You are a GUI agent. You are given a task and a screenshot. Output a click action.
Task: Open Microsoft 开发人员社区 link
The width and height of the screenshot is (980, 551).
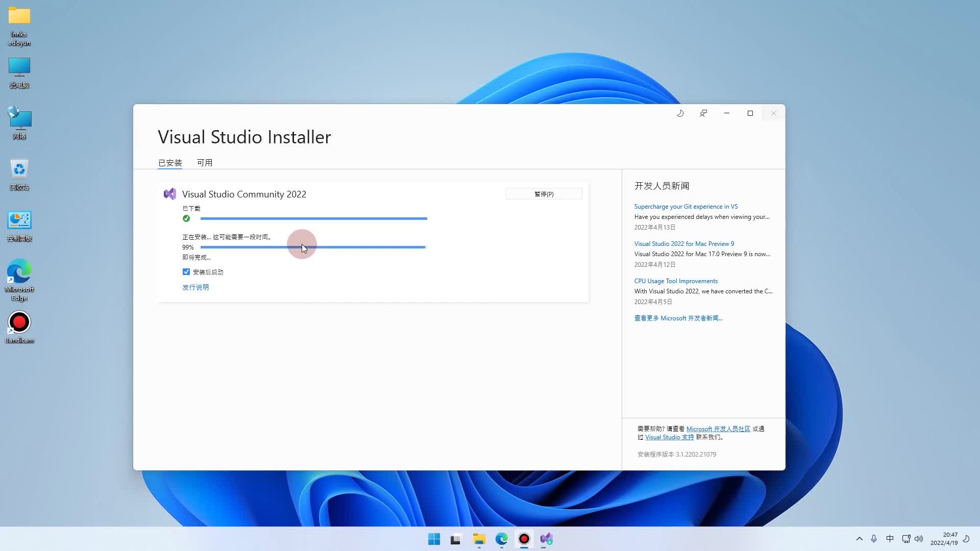tap(719, 429)
